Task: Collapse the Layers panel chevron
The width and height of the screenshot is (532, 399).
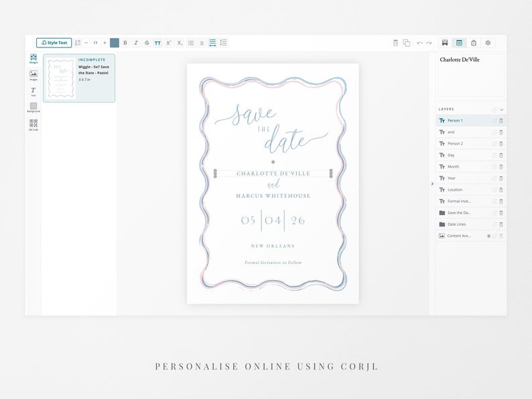Action: click(501, 110)
